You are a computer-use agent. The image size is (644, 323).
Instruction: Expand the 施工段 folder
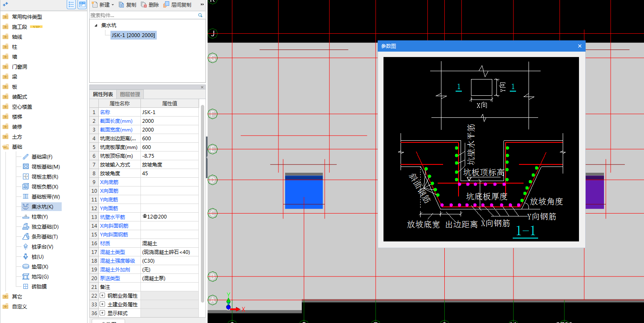pyautogui.click(x=5, y=27)
